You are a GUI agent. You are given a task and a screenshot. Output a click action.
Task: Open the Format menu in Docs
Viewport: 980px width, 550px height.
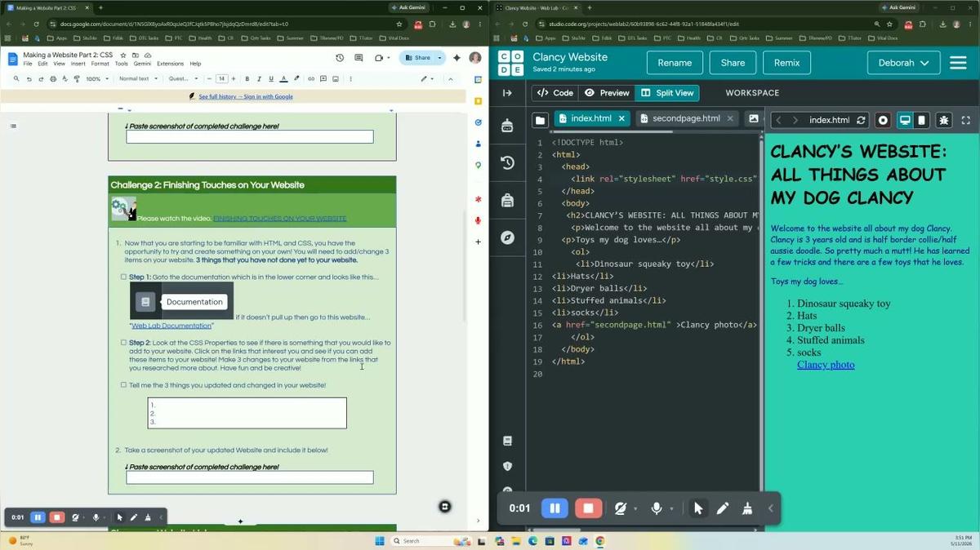pyautogui.click(x=100, y=64)
